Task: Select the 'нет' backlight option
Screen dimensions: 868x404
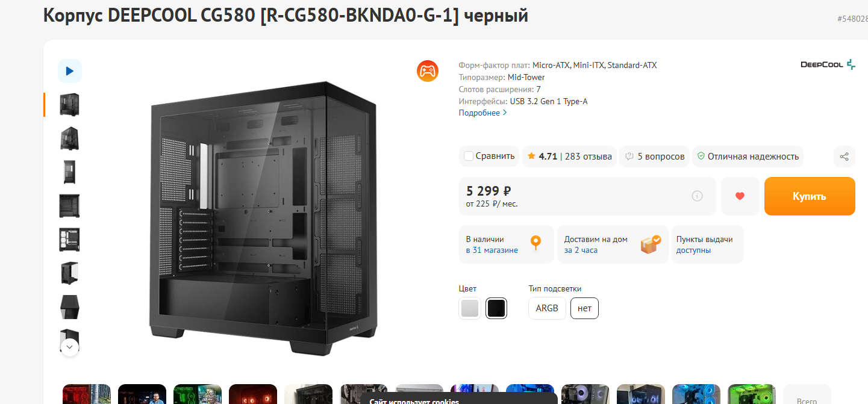Action: click(584, 308)
